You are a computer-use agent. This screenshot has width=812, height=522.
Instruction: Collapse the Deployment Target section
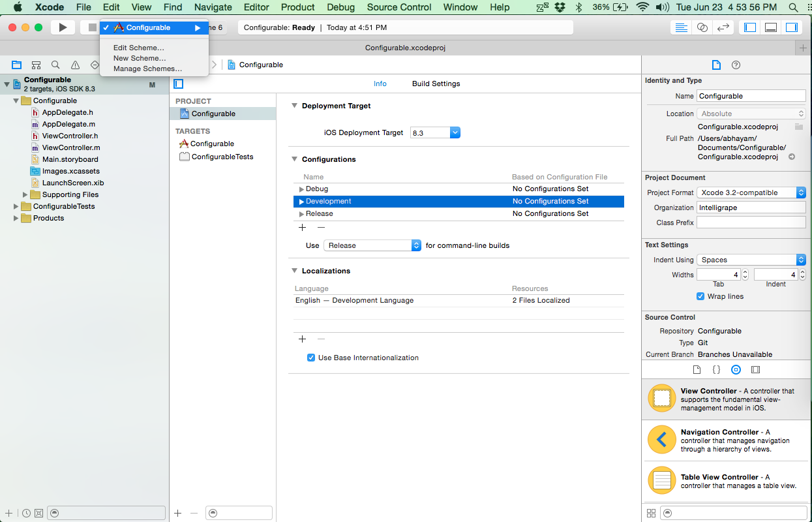294,106
